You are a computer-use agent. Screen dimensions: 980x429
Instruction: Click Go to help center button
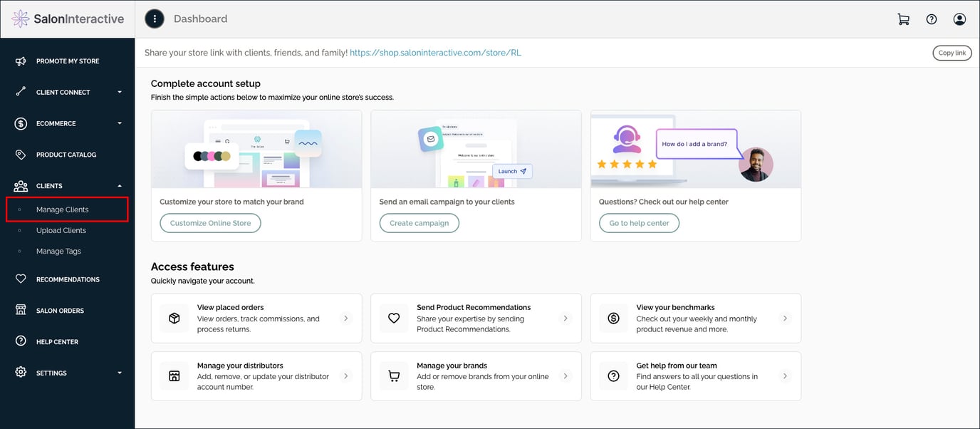[639, 223]
